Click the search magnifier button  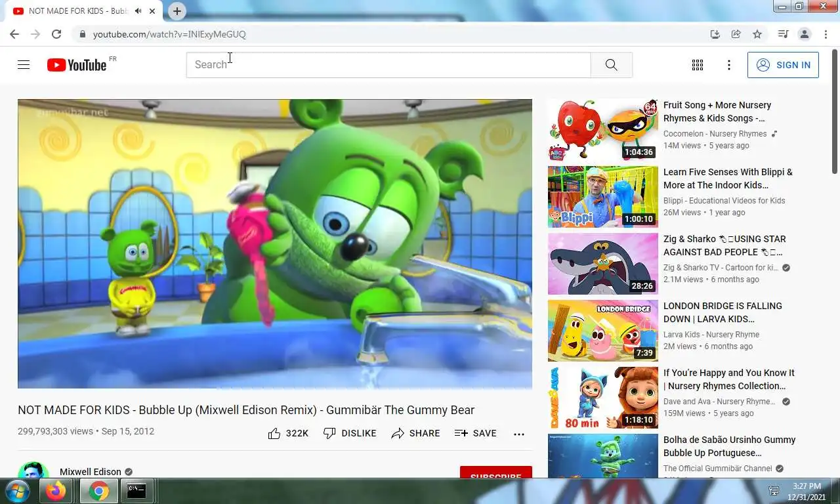pos(611,65)
